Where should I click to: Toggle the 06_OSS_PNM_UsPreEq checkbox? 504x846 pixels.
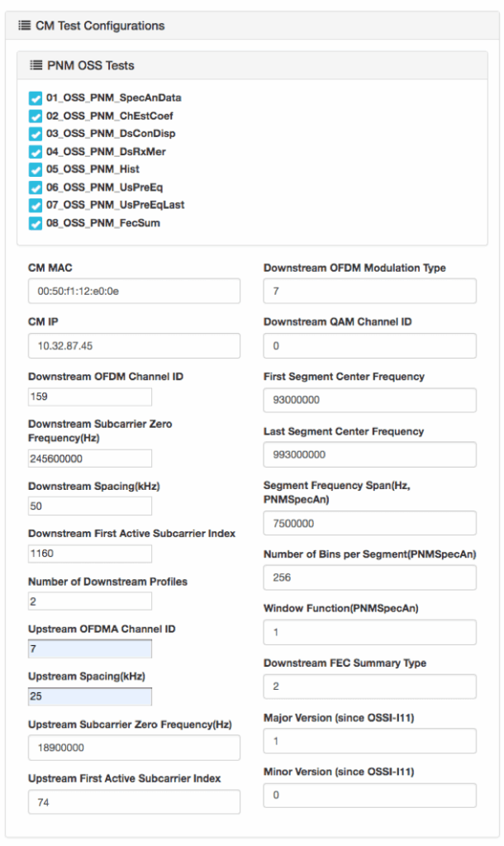[36, 187]
